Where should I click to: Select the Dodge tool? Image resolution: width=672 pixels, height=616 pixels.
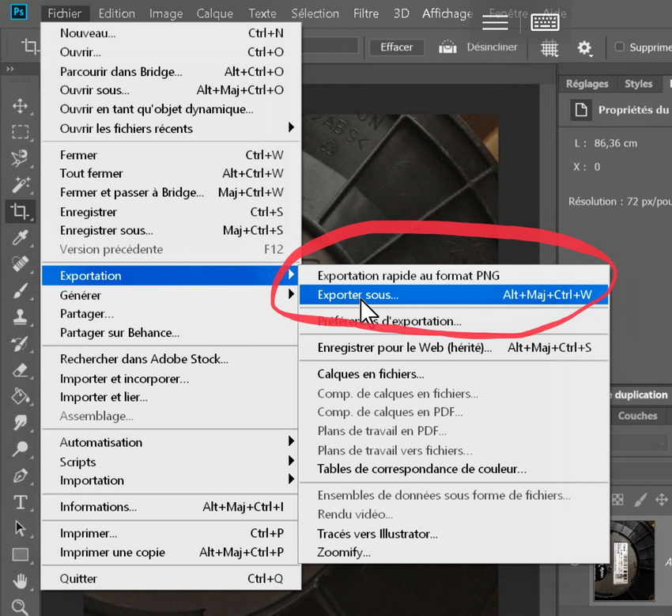[20, 449]
